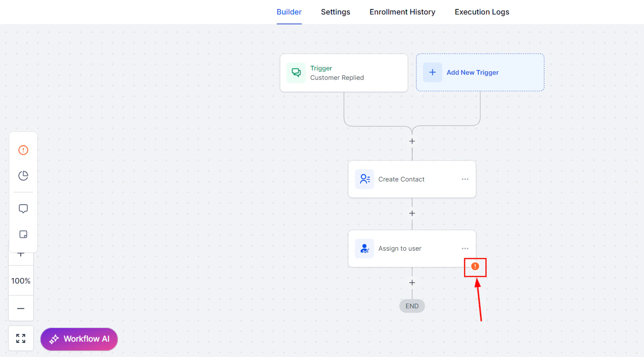The image size is (644, 357).
Task: Select the comments chat bubble icon in sidebar
Action: pos(23,208)
